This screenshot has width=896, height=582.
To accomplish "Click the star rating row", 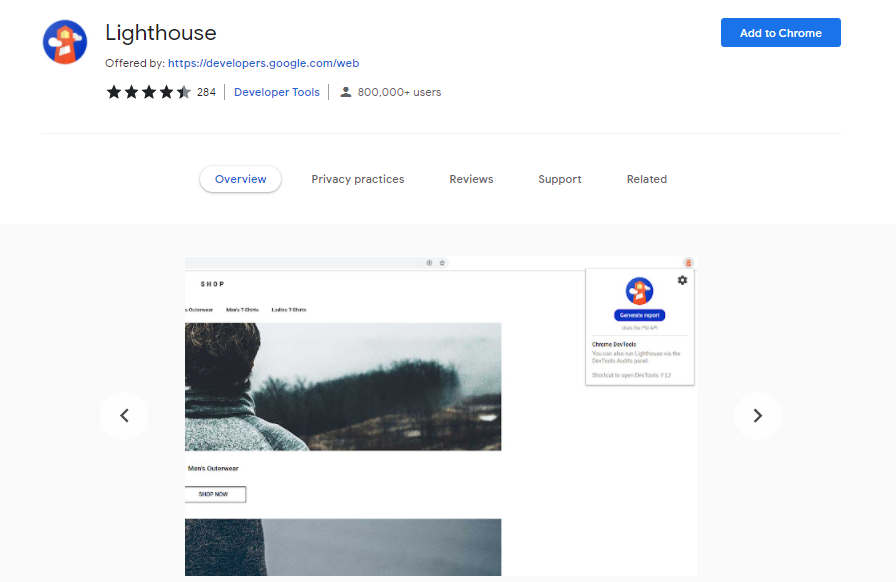I will 148,92.
